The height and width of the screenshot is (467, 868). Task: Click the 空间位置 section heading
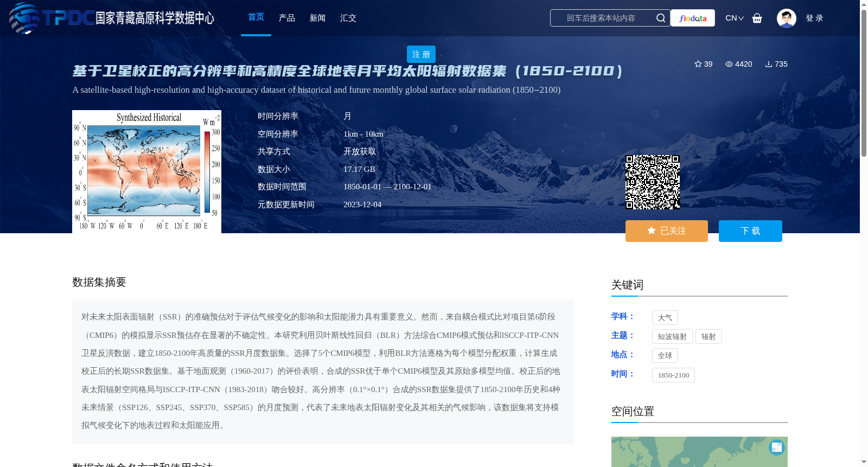(x=633, y=411)
